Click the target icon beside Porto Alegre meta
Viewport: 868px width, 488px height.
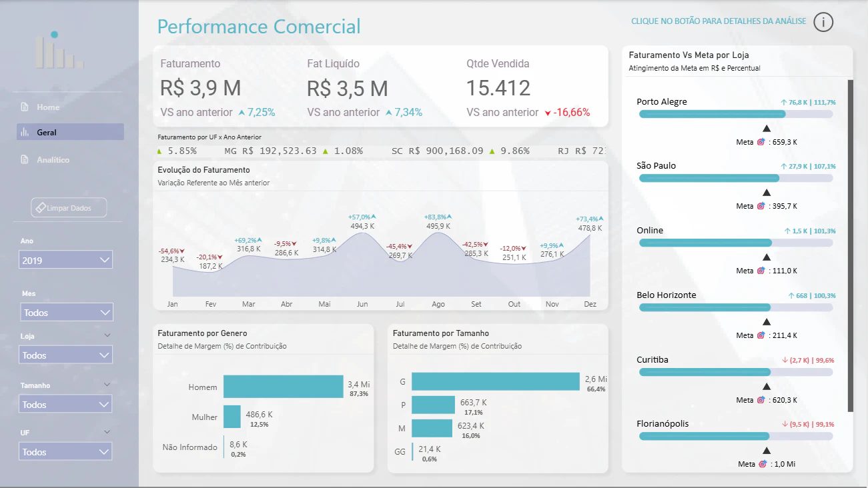coord(761,142)
